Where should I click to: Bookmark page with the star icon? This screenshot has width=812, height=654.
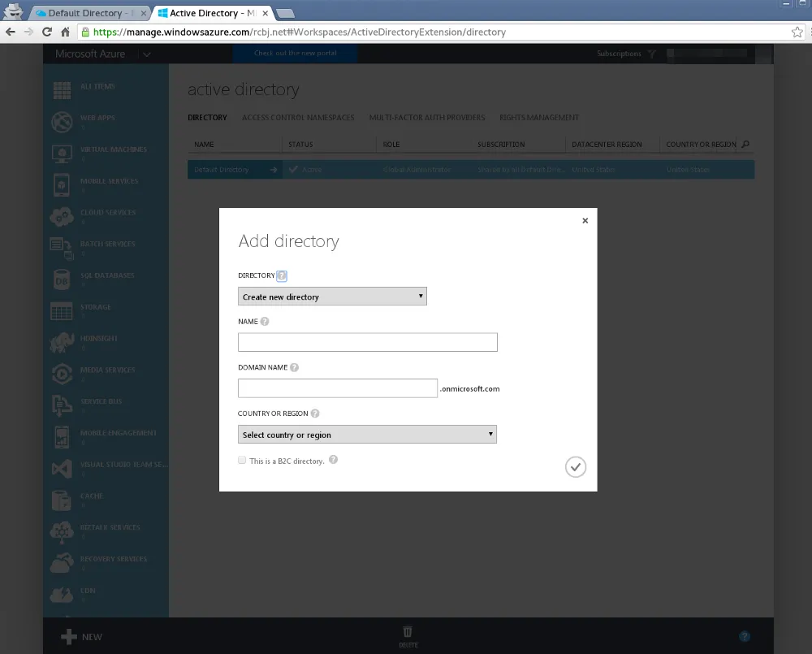click(x=797, y=32)
